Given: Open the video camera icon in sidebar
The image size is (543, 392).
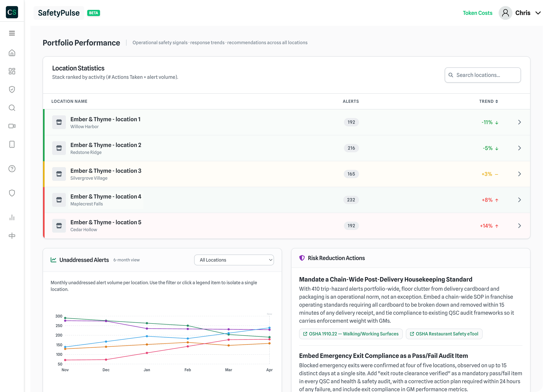Looking at the screenshot, I should pos(12,126).
